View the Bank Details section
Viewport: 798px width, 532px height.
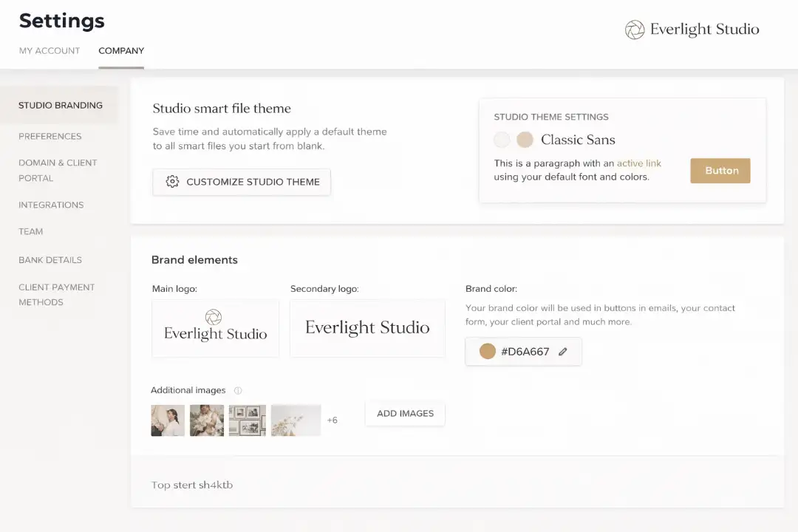[50, 259]
